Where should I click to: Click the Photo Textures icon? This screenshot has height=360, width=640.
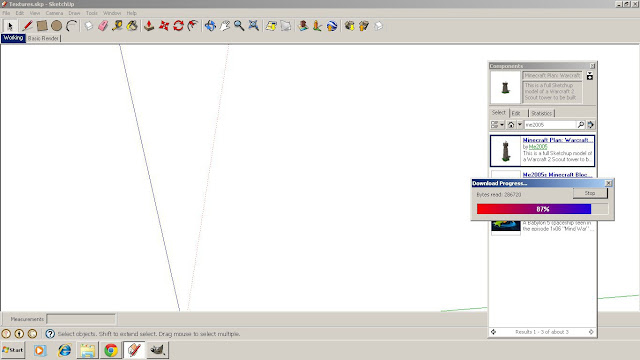(317, 26)
